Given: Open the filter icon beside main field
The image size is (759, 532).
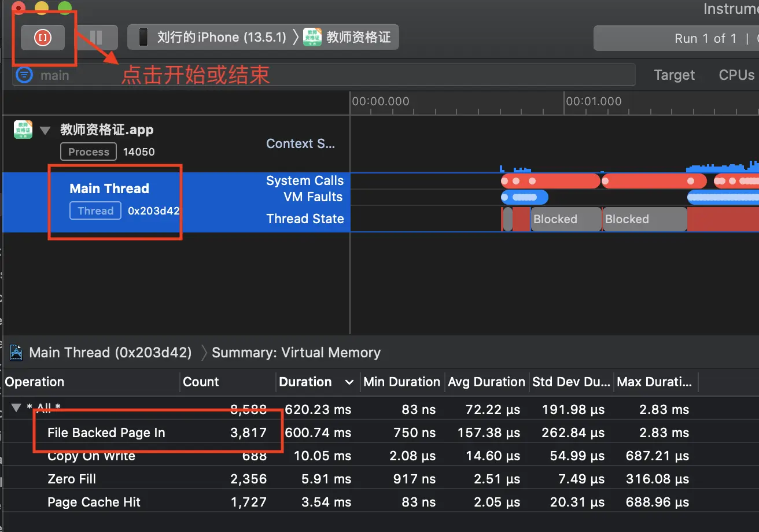Looking at the screenshot, I should [24, 75].
